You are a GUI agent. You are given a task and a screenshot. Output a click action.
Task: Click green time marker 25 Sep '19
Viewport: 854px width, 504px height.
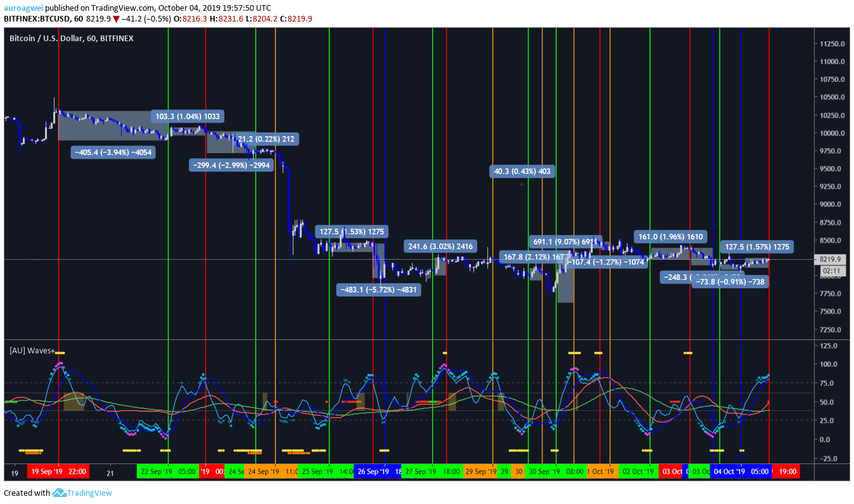click(326, 472)
